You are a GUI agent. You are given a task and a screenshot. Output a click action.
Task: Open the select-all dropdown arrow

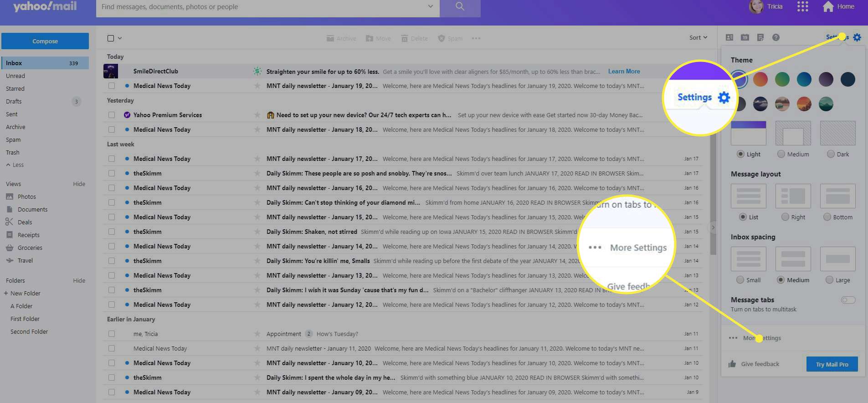pyautogui.click(x=120, y=38)
